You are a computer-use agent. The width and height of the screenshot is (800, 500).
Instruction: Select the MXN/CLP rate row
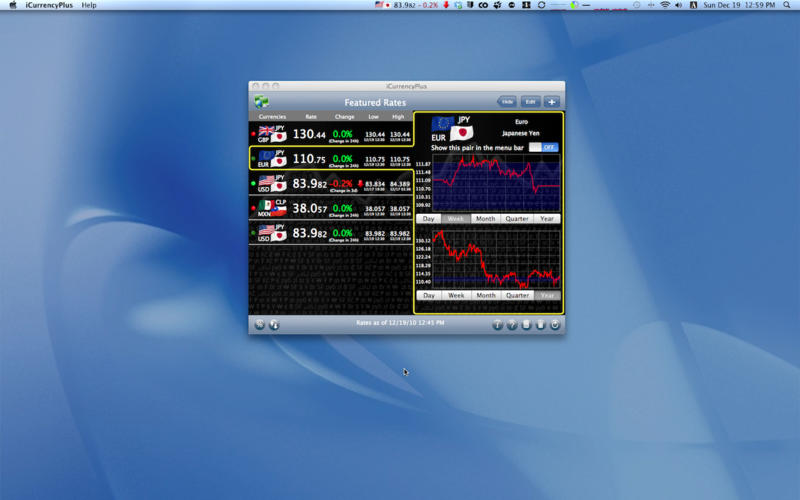(x=331, y=208)
